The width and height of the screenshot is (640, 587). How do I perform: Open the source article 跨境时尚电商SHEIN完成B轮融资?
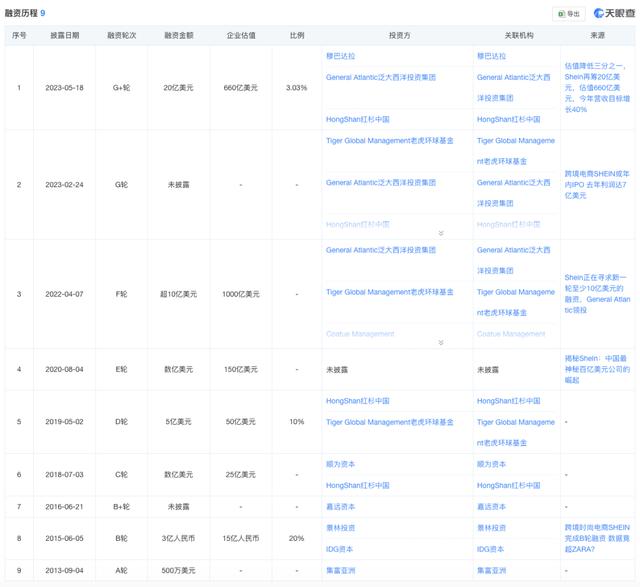[597, 538]
